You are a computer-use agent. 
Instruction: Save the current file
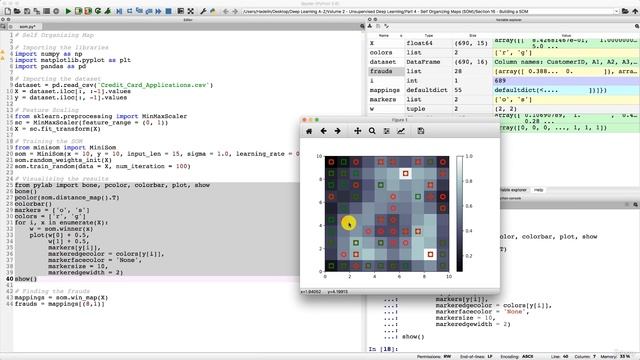27,11
